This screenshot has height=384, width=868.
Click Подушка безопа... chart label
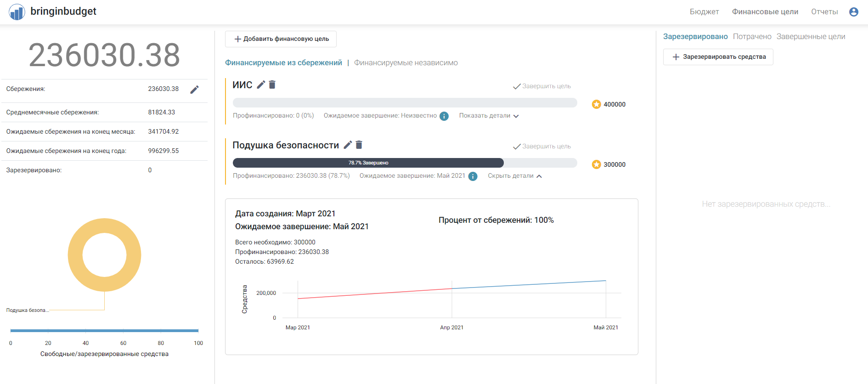pyautogui.click(x=28, y=311)
